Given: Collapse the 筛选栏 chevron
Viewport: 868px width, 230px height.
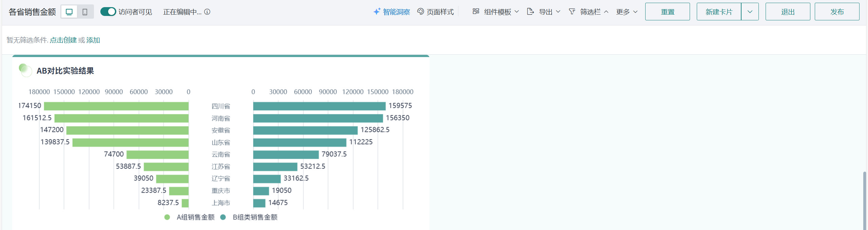Looking at the screenshot, I should pyautogui.click(x=606, y=12).
